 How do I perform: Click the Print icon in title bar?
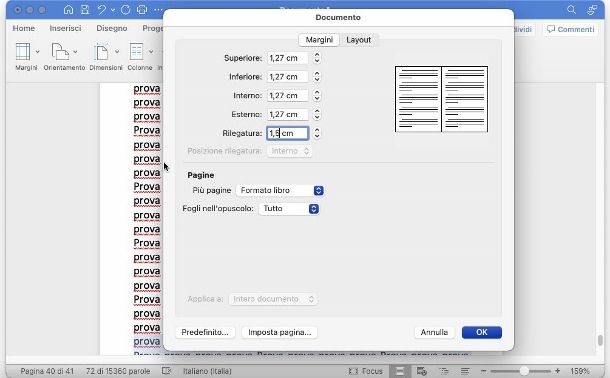(142, 10)
